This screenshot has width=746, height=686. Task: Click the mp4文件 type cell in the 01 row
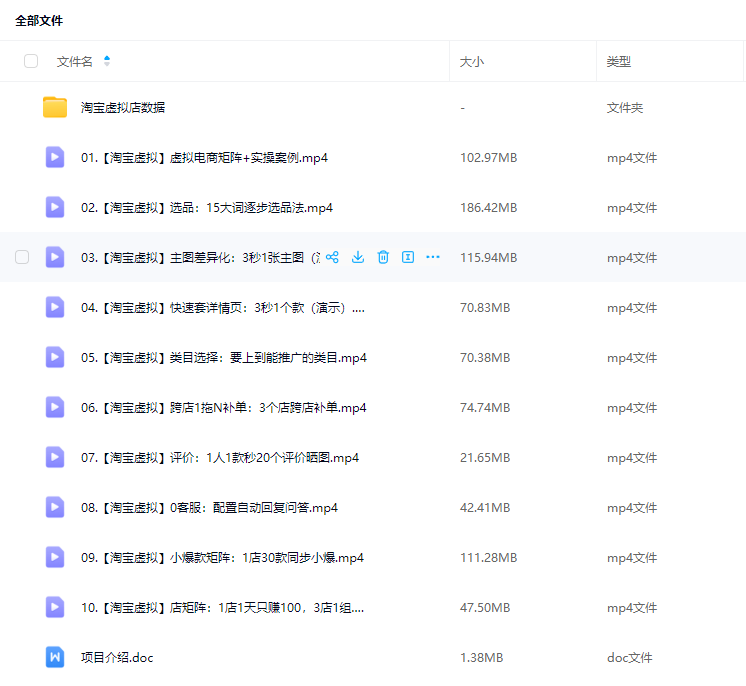(x=632, y=157)
